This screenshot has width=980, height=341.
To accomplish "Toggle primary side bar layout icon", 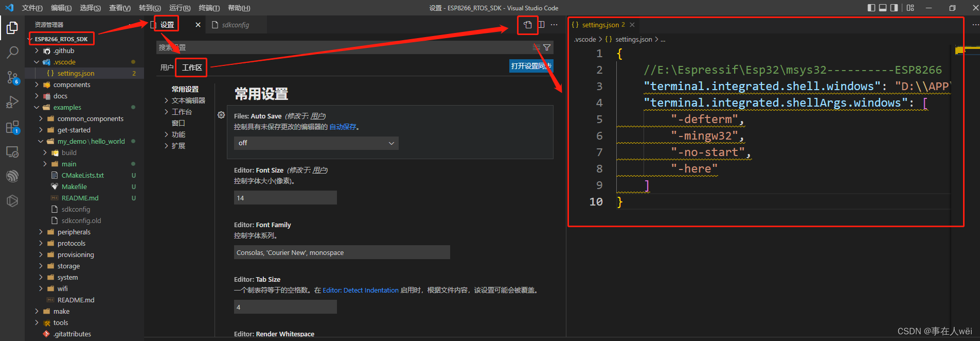I will (871, 8).
